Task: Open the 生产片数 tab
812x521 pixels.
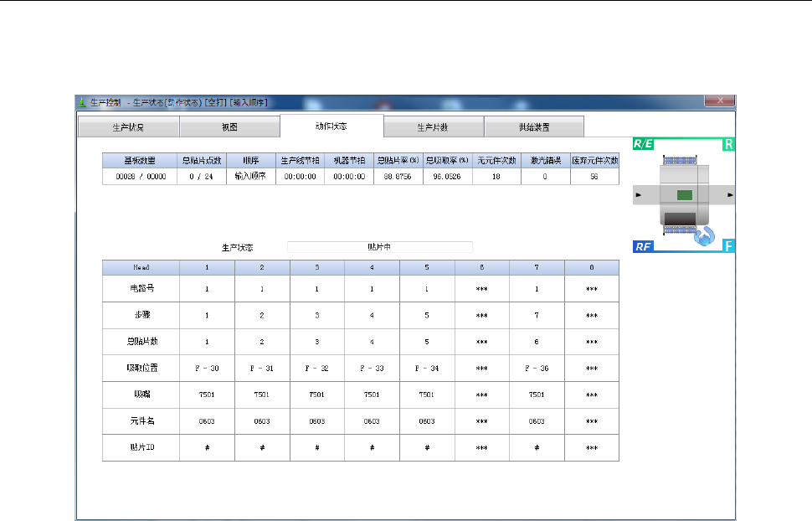Action: pyautogui.click(x=433, y=127)
